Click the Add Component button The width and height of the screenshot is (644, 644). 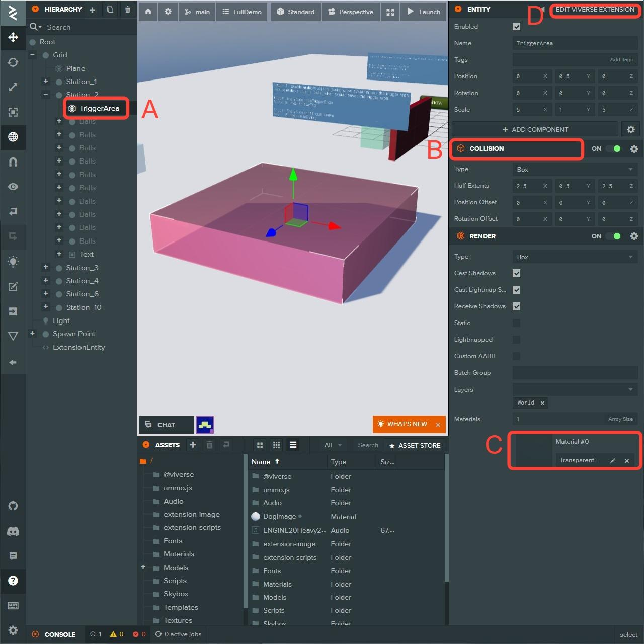coord(535,129)
